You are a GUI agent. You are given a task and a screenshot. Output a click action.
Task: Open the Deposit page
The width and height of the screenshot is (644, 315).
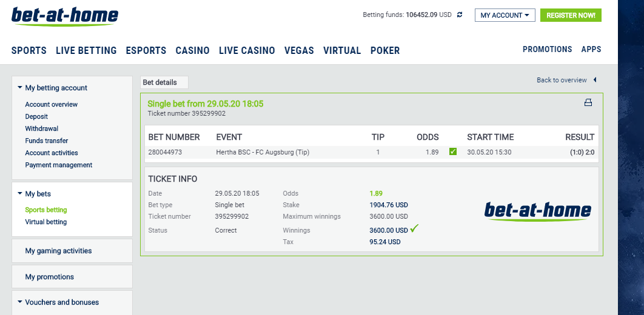(36, 116)
